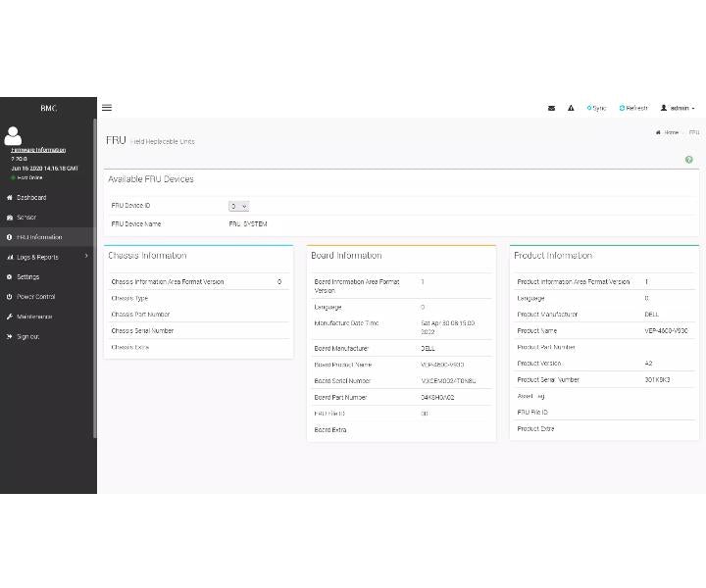Screen dimensions: 706x588
Task: Click the Product Information heading
Action: [x=553, y=255]
